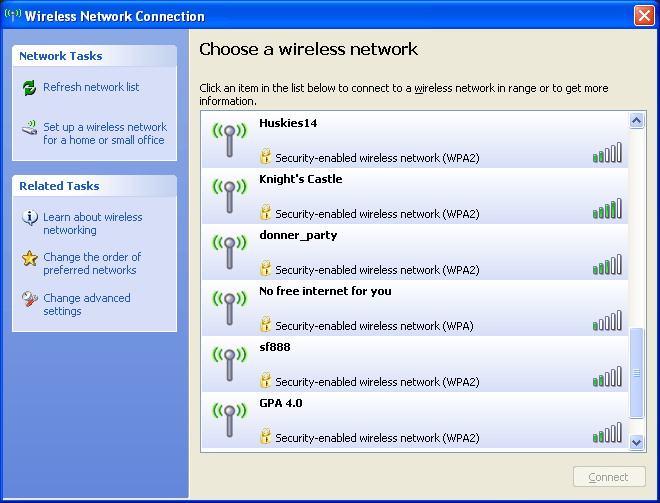Click signal strength bars for Knight's Castle
The height and width of the screenshot is (503, 660).
[607, 208]
